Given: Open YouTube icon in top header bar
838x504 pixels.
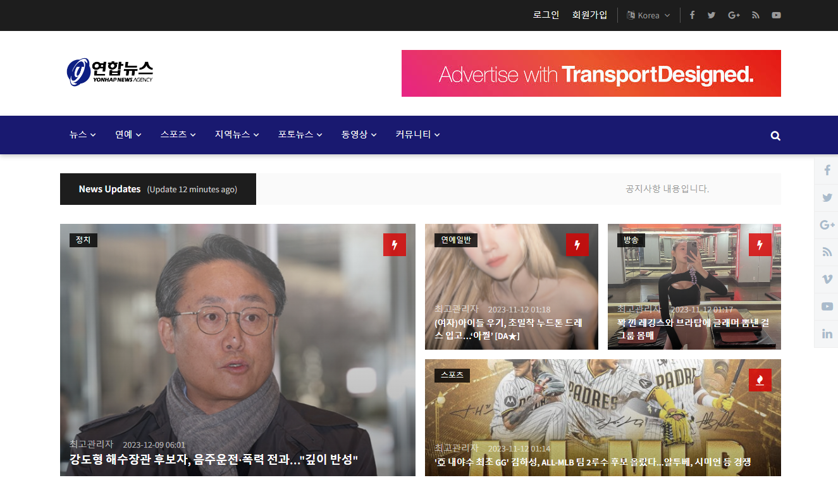Looking at the screenshot, I should click(776, 15).
